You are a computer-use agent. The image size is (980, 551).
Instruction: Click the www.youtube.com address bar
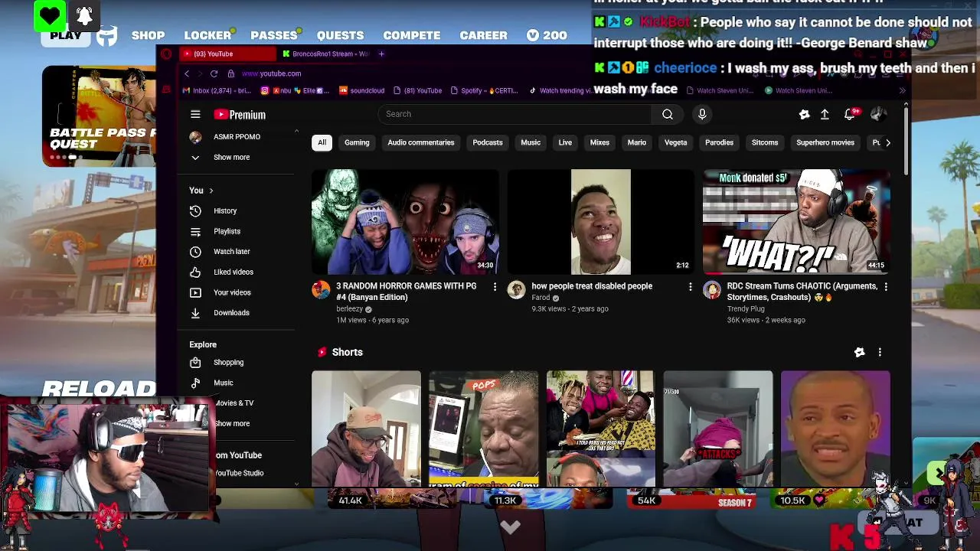(x=271, y=73)
